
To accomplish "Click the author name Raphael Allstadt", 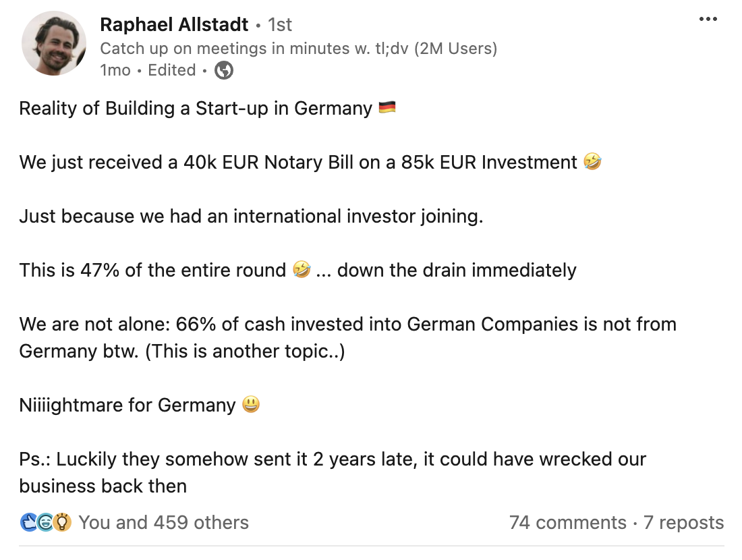I will click(174, 25).
